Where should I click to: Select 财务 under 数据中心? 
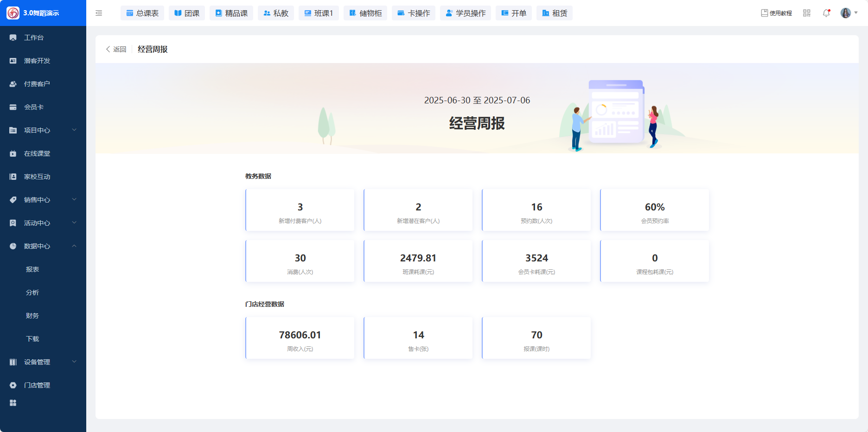tap(32, 316)
